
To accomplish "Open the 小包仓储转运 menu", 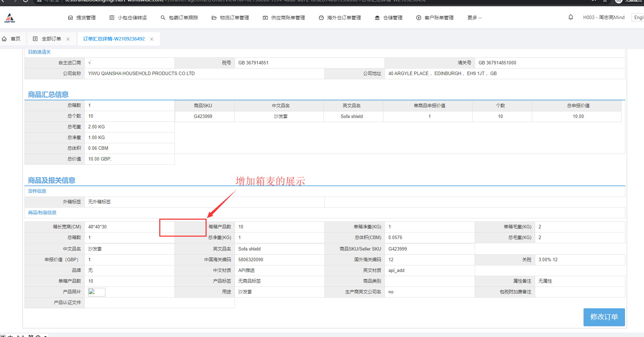I will point(128,18).
